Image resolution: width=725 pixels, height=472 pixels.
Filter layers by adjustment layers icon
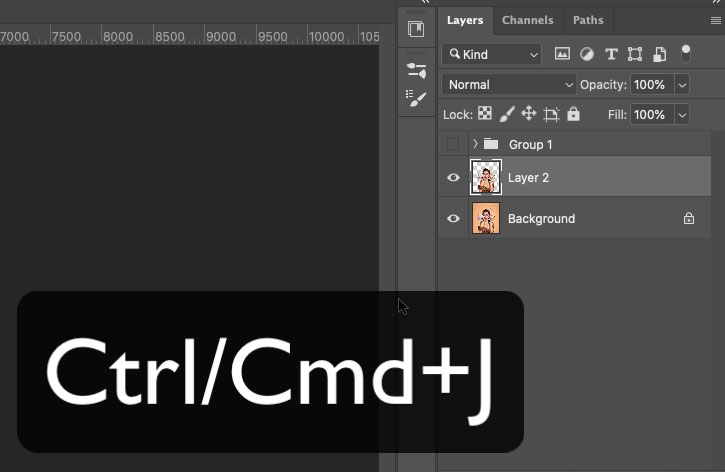[587, 54]
